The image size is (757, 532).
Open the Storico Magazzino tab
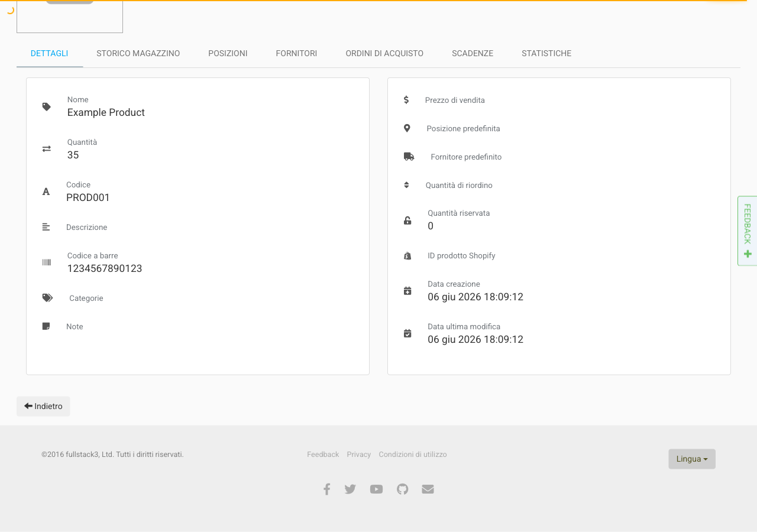click(x=138, y=53)
